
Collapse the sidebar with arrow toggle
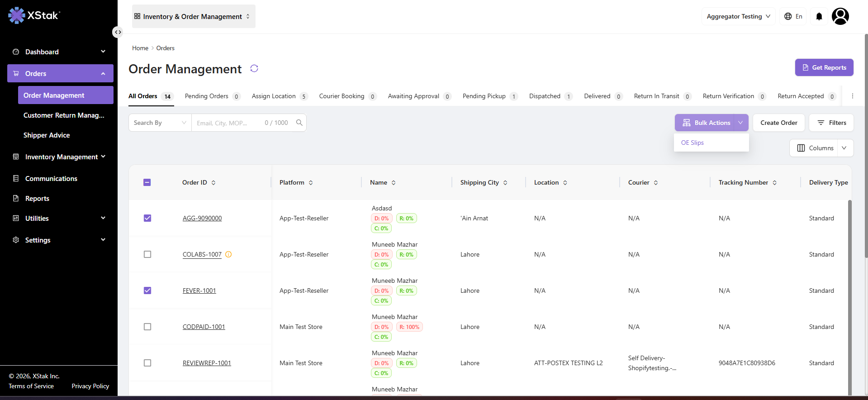118,32
